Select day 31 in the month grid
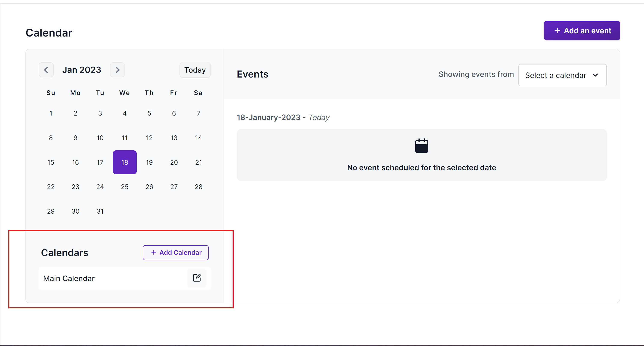Image resolution: width=644 pixels, height=346 pixels. coord(100,211)
